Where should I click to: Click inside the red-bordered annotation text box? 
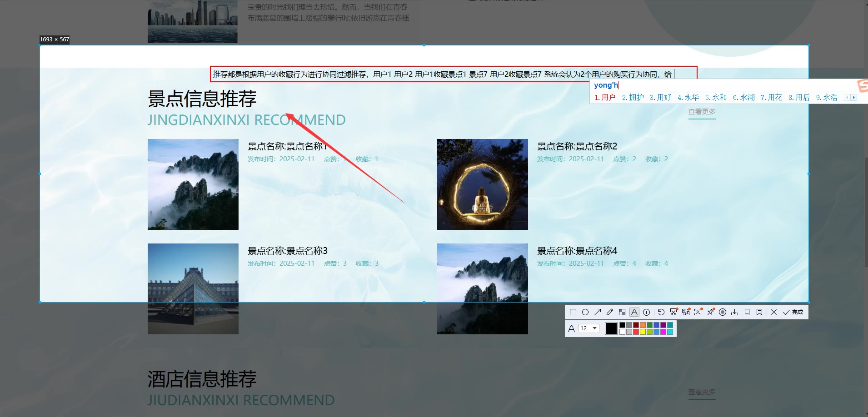(x=454, y=74)
